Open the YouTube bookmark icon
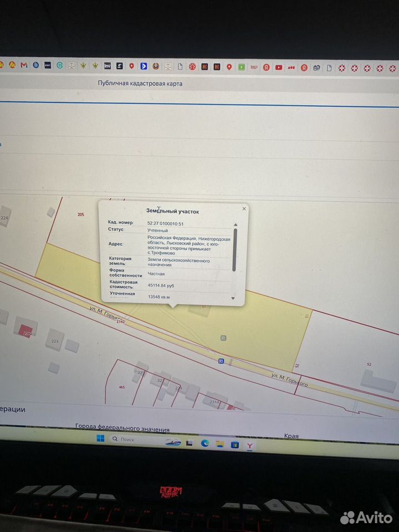This screenshot has height=532, width=399. point(279,68)
